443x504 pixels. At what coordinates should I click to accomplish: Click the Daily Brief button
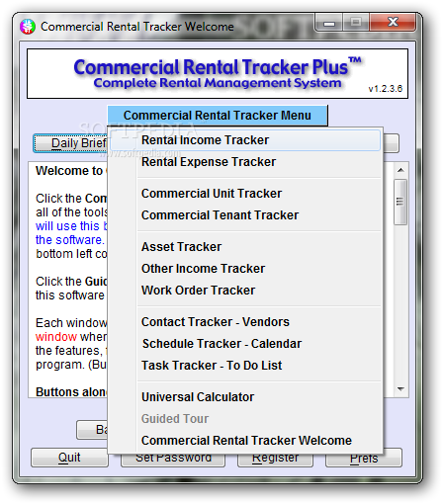click(70, 143)
